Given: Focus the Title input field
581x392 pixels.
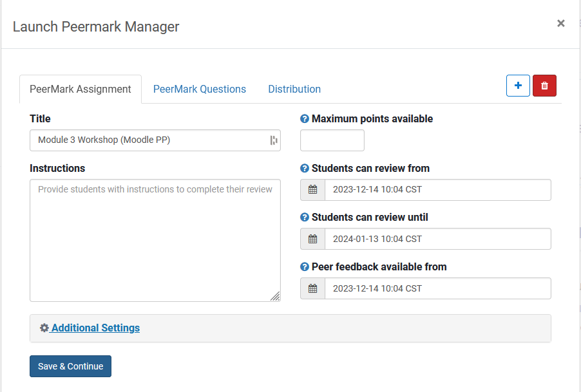Looking at the screenshot, I should (155, 140).
